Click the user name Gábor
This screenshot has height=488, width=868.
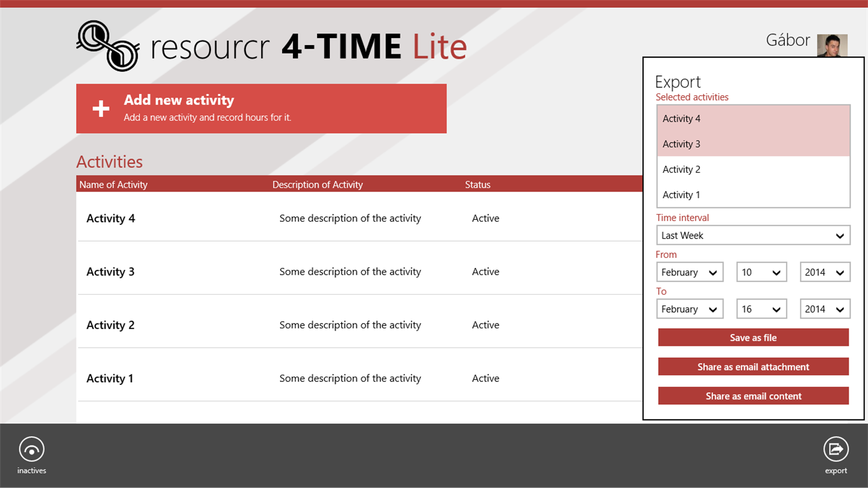(x=788, y=40)
